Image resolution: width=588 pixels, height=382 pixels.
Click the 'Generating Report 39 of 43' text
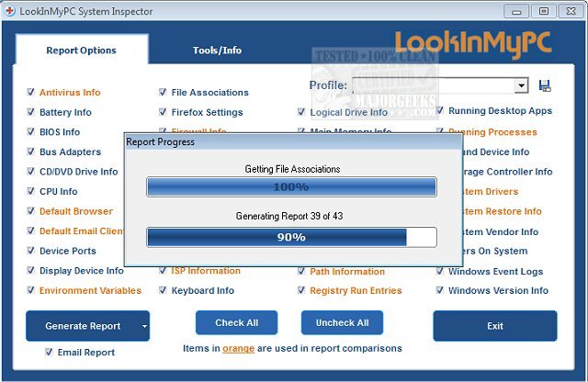click(289, 216)
